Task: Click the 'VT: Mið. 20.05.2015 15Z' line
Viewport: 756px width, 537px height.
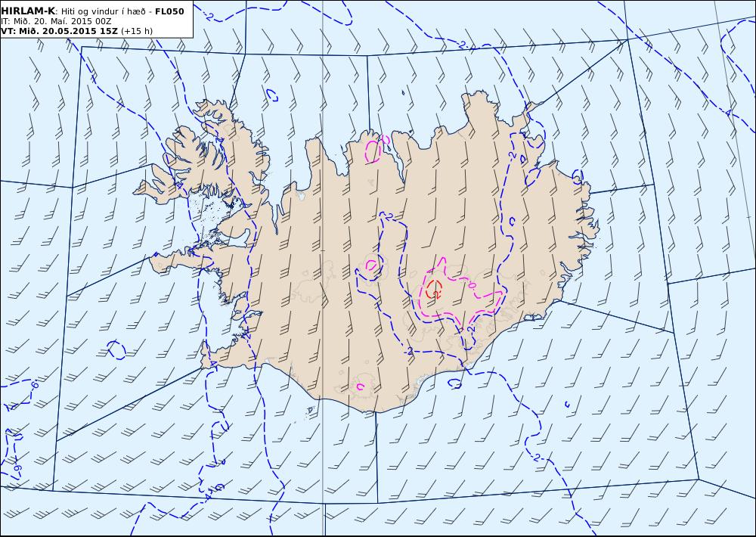Action: pos(59,31)
